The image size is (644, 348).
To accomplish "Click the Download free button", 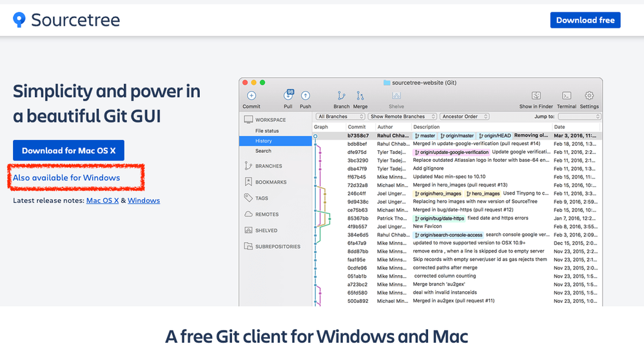I will click(x=585, y=20).
